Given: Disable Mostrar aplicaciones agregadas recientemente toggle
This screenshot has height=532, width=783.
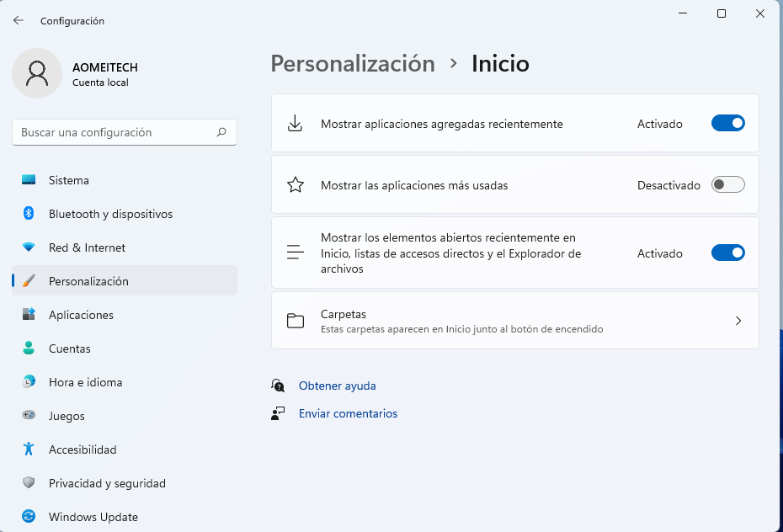Looking at the screenshot, I should (x=727, y=124).
